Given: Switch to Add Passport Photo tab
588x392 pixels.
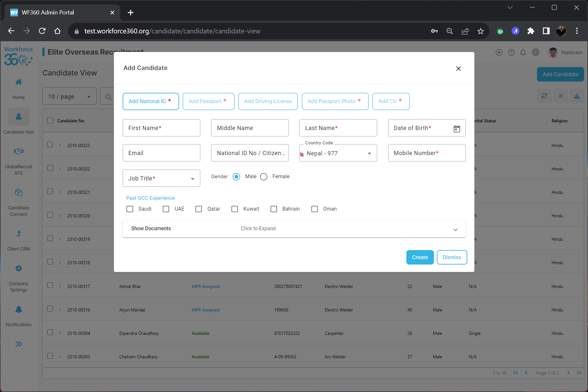Looking at the screenshot, I should pyautogui.click(x=335, y=101).
